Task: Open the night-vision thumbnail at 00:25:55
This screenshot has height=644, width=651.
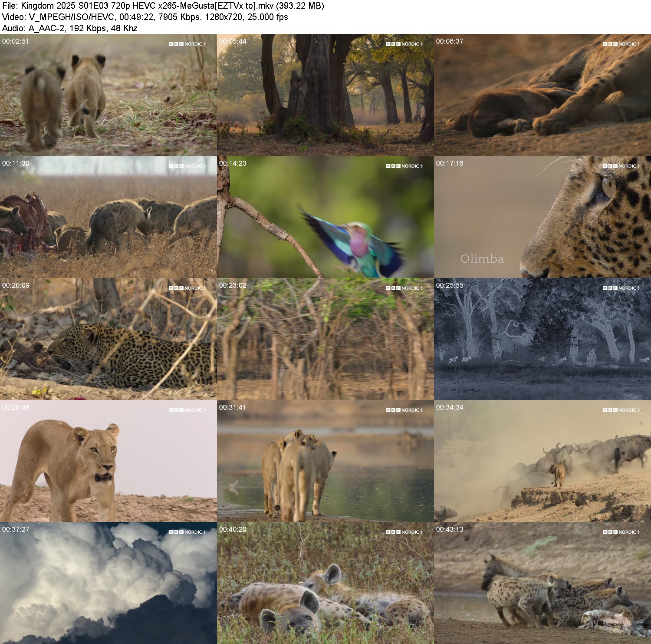Action: tap(542, 339)
